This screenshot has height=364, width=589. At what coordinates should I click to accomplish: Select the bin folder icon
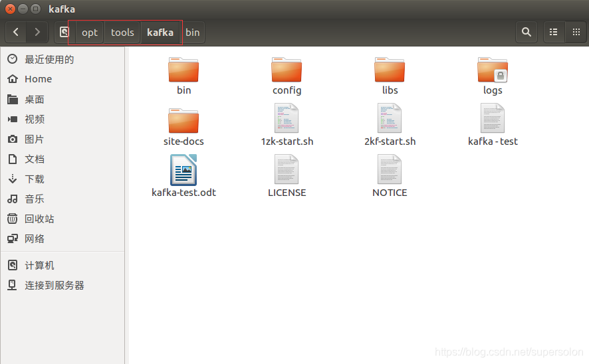pos(183,70)
